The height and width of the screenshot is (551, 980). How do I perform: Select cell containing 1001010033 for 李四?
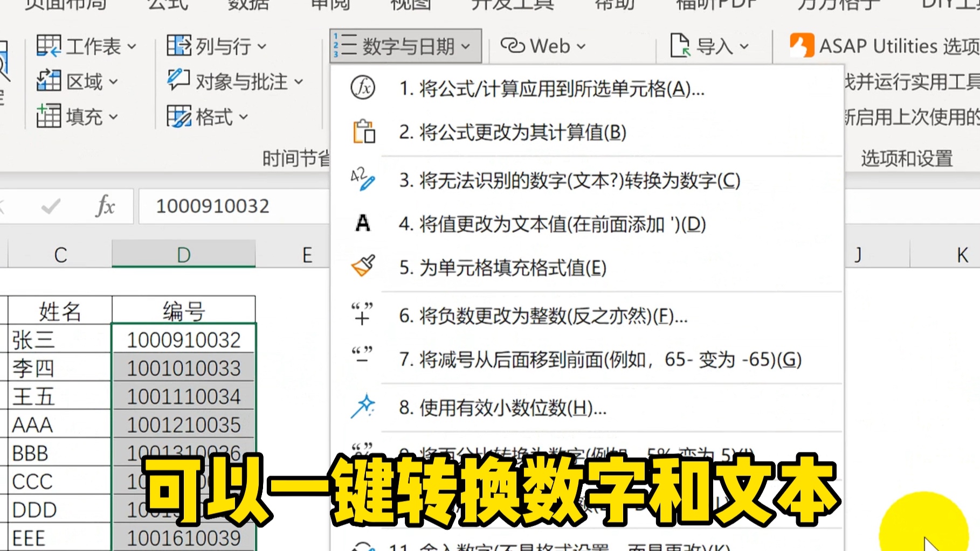point(184,368)
